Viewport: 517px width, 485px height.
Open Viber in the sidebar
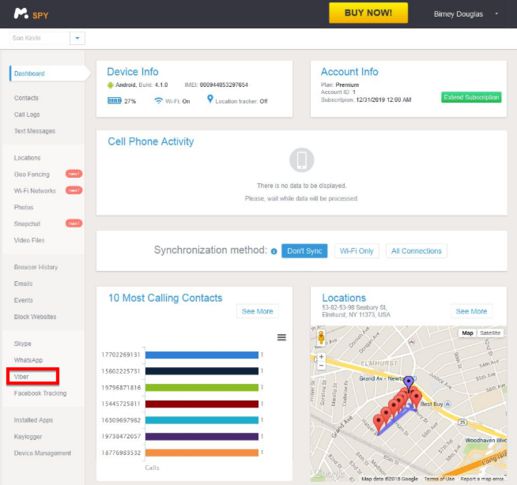[21, 377]
